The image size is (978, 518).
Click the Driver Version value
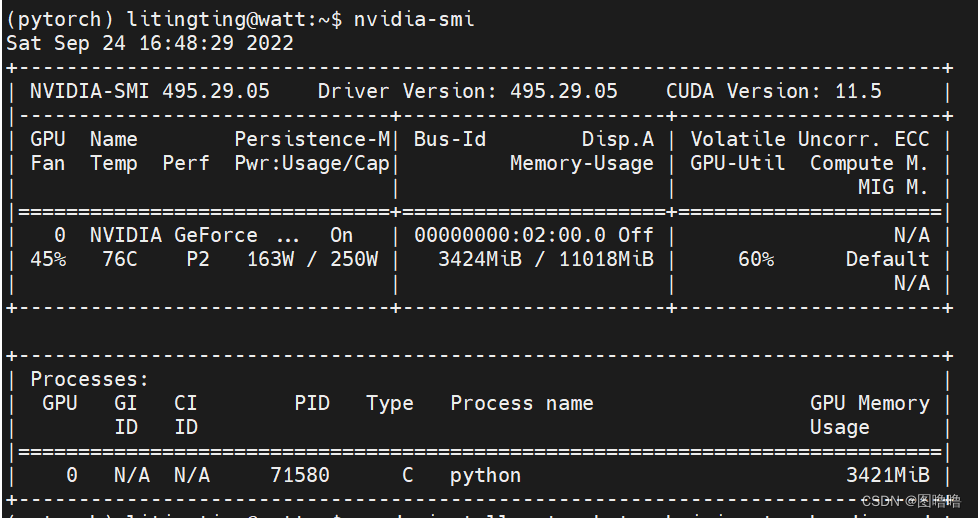pyautogui.click(x=564, y=91)
